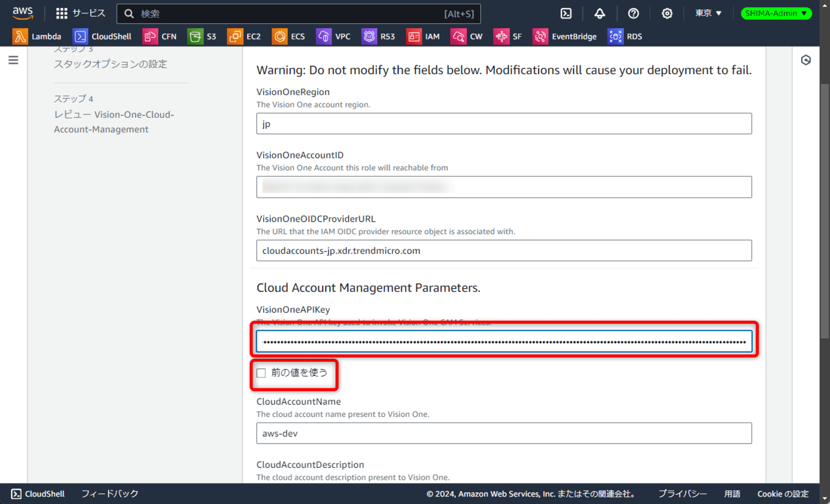Check the 前の値を使う checkbox

[x=261, y=373]
